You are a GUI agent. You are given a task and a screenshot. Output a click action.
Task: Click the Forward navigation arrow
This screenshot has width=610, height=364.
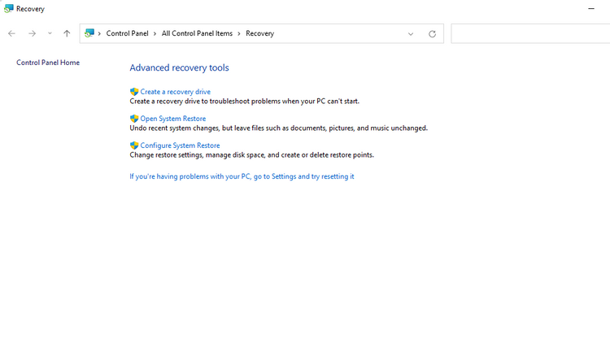pos(32,34)
